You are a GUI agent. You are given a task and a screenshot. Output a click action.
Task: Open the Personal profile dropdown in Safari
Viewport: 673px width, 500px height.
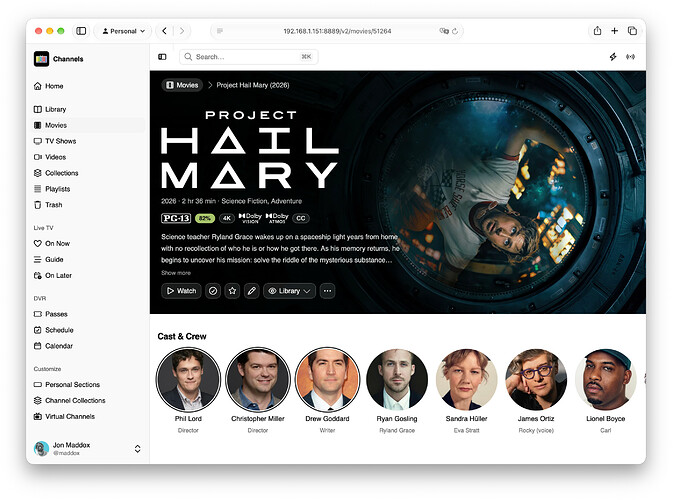click(123, 31)
